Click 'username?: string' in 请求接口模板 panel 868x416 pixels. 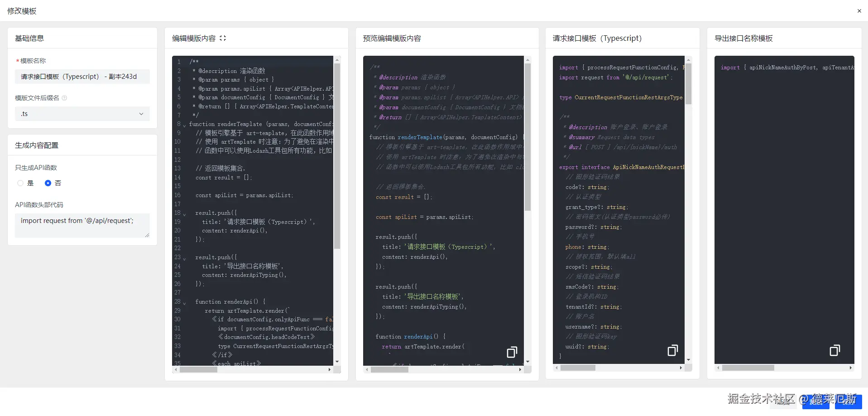[x=593, y=327]
